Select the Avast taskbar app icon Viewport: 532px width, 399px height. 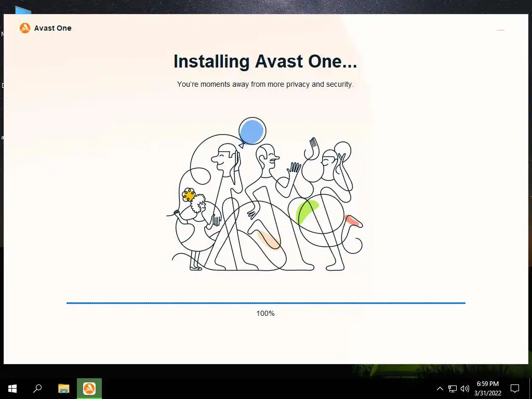(89, 389)
